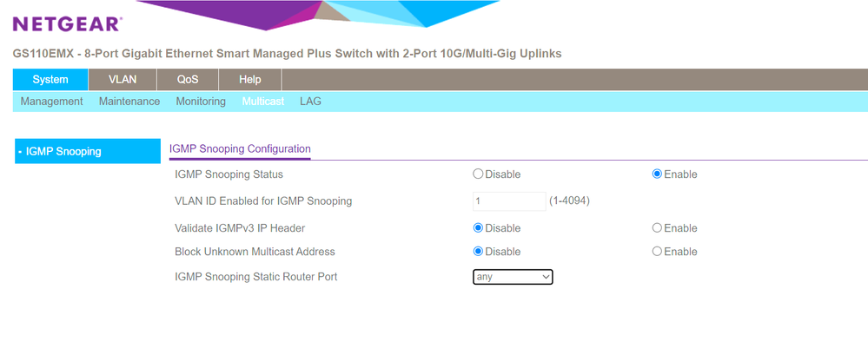Switch to the QoS tab

(x=188, y=80)
